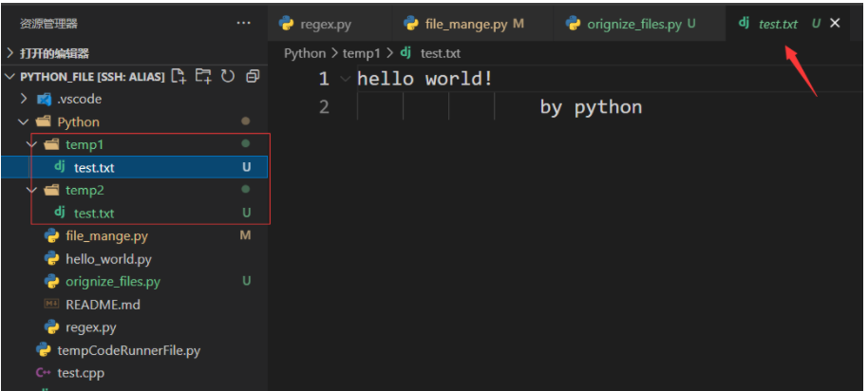Image resolution: width=868 pixels, height=391 pixels.
Task: Click the New Folder icon in explorer header
Action: 202,76
